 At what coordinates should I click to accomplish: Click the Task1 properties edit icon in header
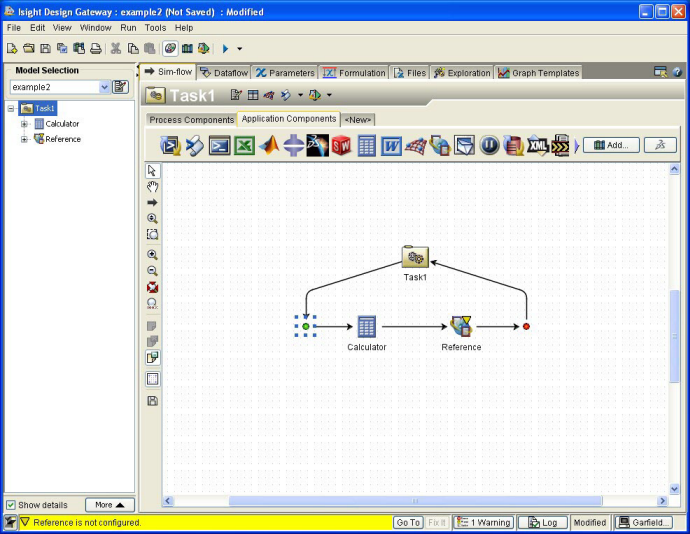236,95
